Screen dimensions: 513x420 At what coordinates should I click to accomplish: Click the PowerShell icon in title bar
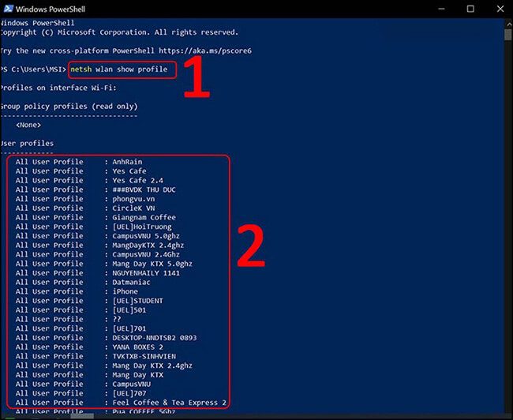pyautogui.click(x=8, y=9)
